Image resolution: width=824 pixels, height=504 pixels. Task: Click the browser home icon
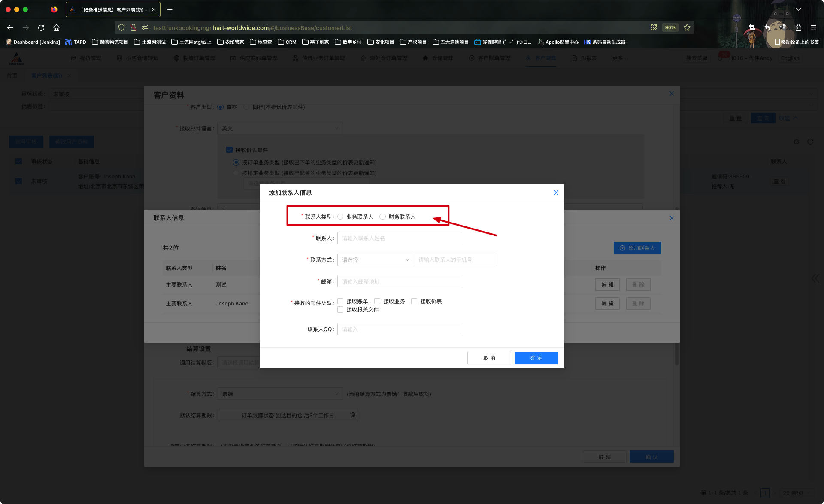coord(56,28)
